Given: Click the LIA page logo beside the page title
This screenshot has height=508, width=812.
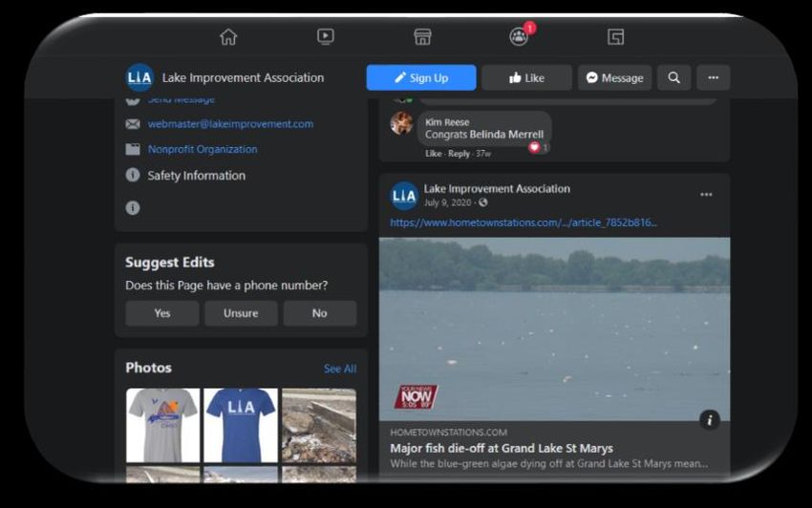Looking at the screenshot, I should [139, 77].
